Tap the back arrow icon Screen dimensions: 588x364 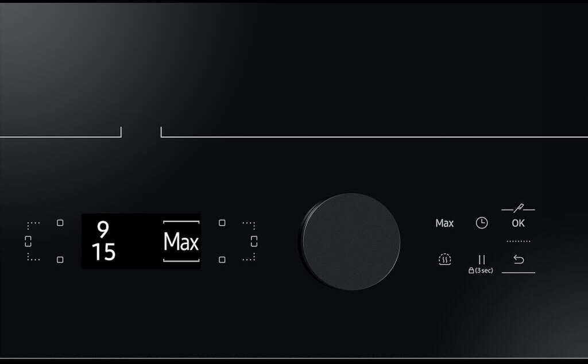[x=519, y=260]
